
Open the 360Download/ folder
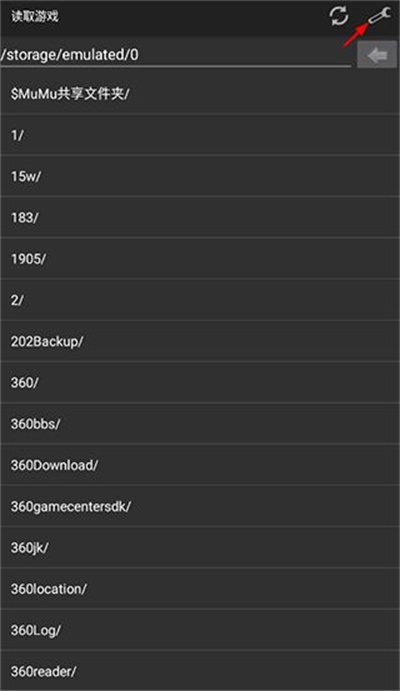(200, 465)
